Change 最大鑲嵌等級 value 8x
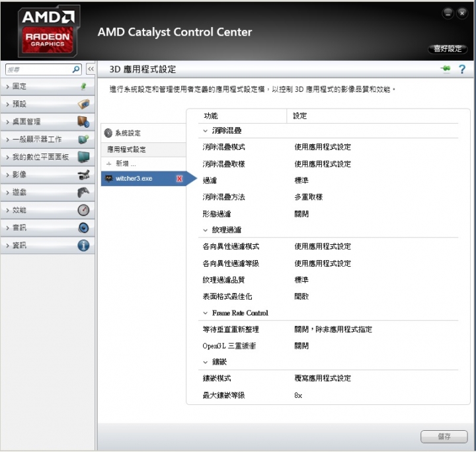 (297, 396)
